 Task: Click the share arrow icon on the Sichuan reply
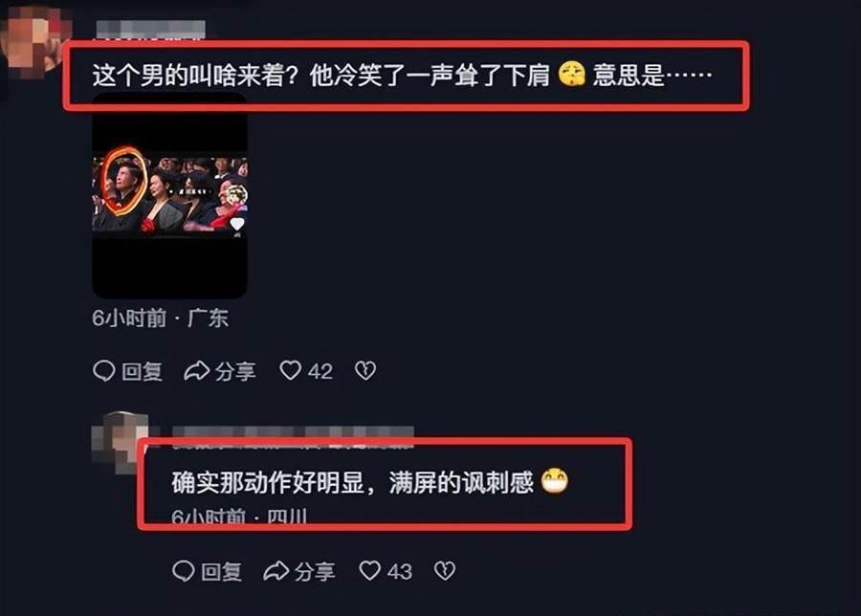click(276, 571)
